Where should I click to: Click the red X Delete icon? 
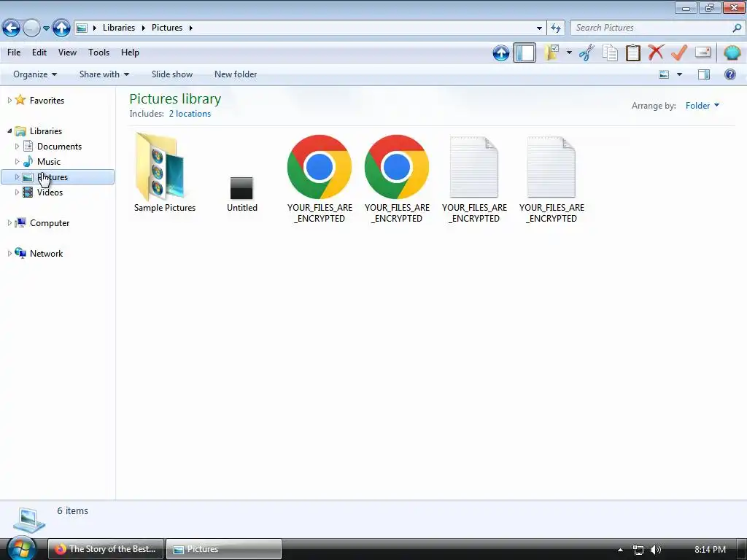tap(656, 52)
